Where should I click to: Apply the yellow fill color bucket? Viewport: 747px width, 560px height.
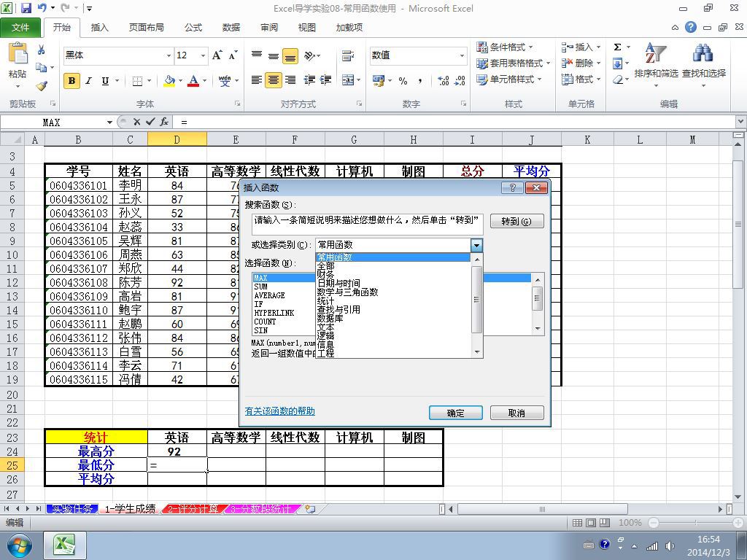click(x=169, y=81)
